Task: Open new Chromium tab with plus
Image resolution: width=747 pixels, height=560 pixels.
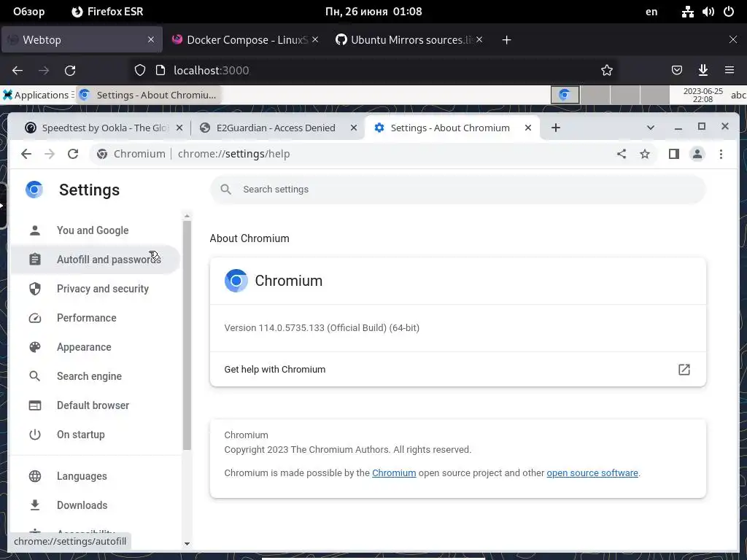Action: (555, 128)
